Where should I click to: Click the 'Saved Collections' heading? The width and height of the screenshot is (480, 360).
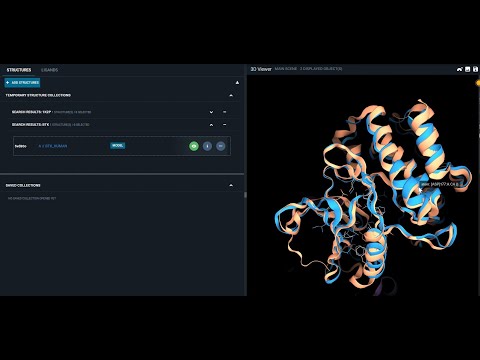click(23, 185)
